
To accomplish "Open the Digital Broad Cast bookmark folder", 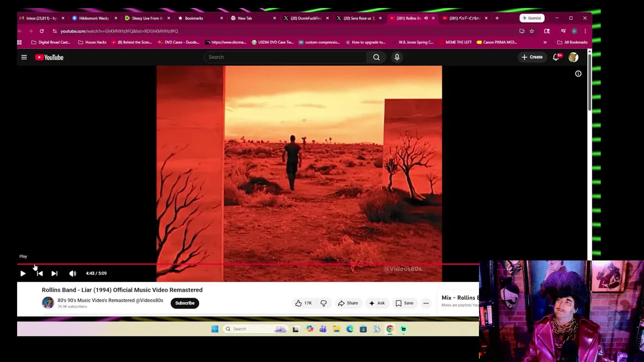I will click(x=50, y=42).
